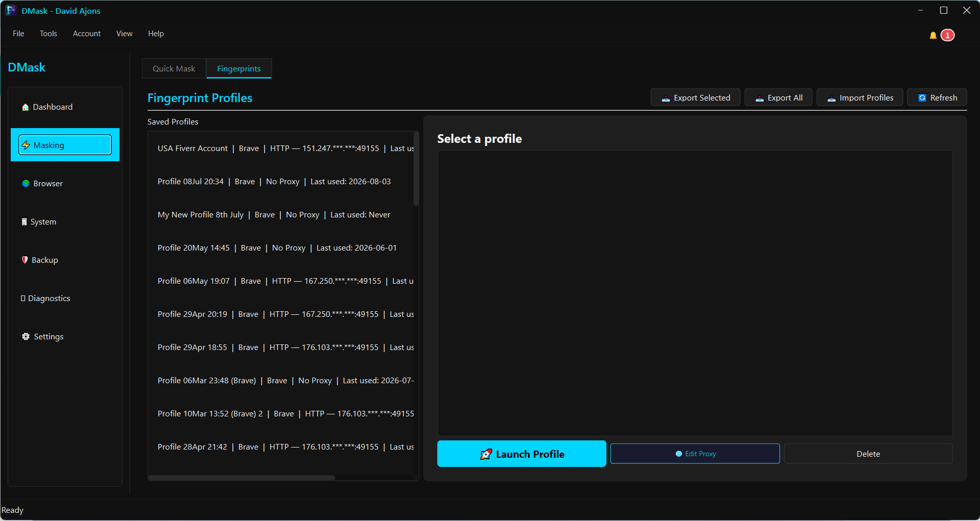Click the Export All icon

pyautogui.click(x=760, y=98)
